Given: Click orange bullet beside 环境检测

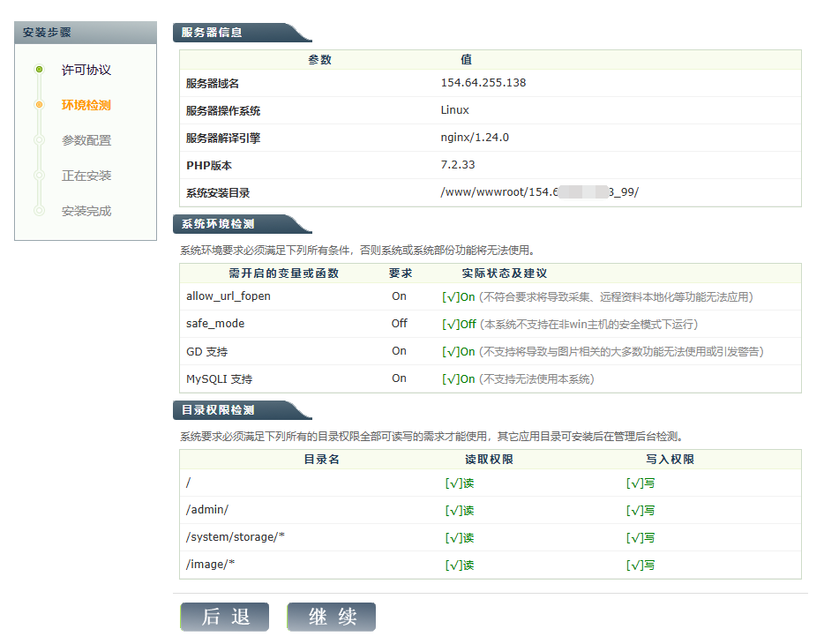Looking at the screenshot, I should 39,104.
